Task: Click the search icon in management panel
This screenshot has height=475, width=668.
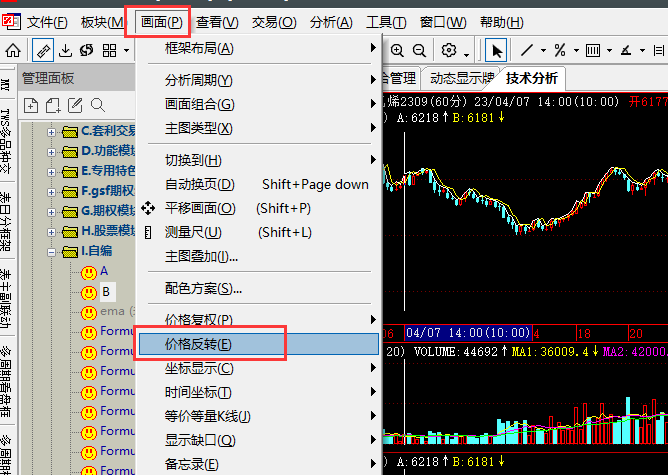Action: pyautogui.click(x=98, y=105)
